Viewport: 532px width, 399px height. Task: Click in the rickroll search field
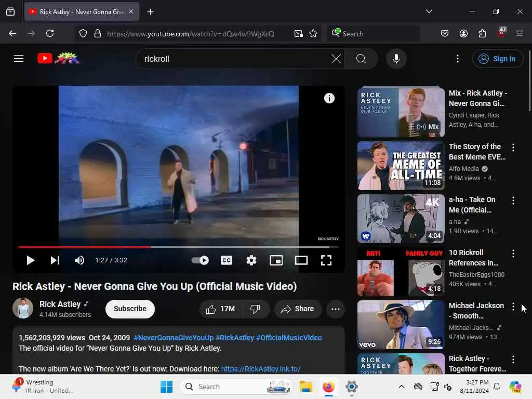tap(234, 59)
